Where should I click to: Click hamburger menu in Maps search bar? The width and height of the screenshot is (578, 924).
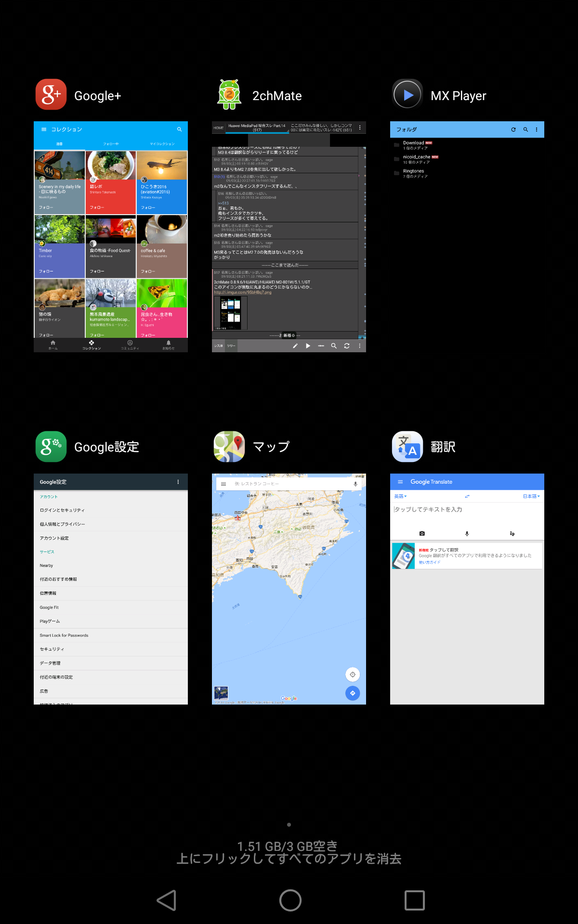pyautogui.click(x=223, y=484)
